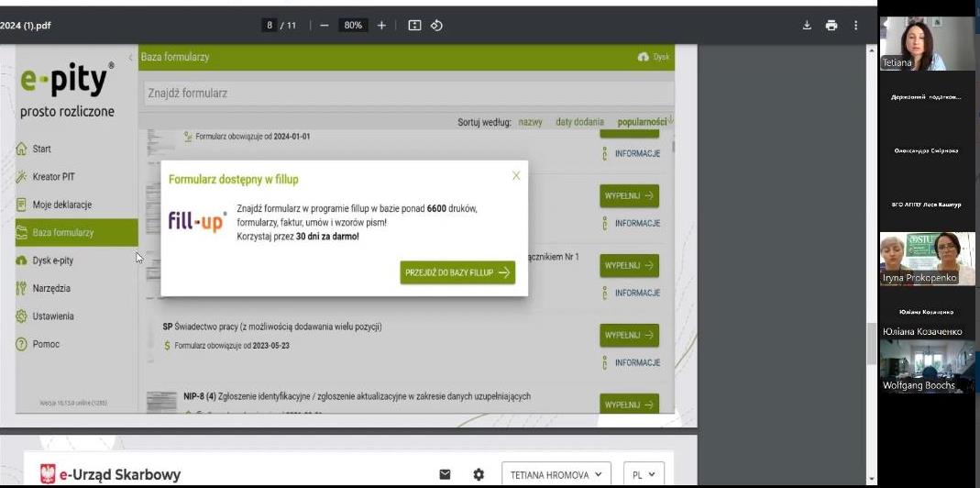This screenshot has height=488, width=980.
Task: Click WYPEŁNIJ in the Załącznikiem Nr 1 row
Action: [x=629, y=266]
